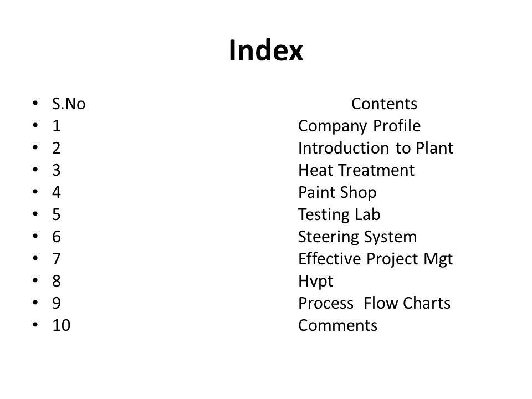Image resolution: width=532 pixels, height=399 pixels.
Task: Select Effective Project Mgt entry
Action: click(x=375, y=259)
